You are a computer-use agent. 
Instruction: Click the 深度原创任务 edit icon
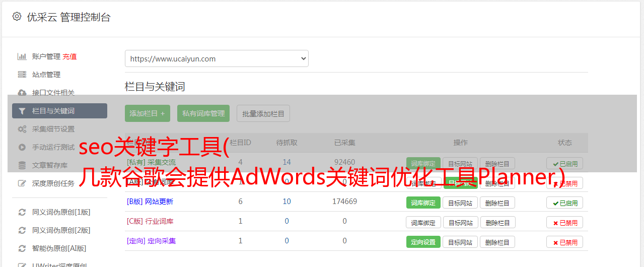(x=22, y=183)
